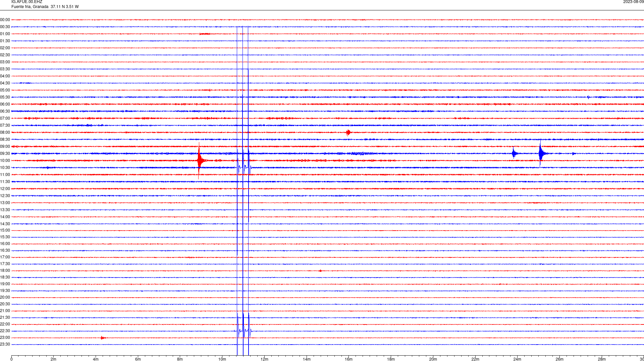This screenshot has height=362, width=644.
Task: Select the 04:00 trace time label
Action: tap(5, 76)
